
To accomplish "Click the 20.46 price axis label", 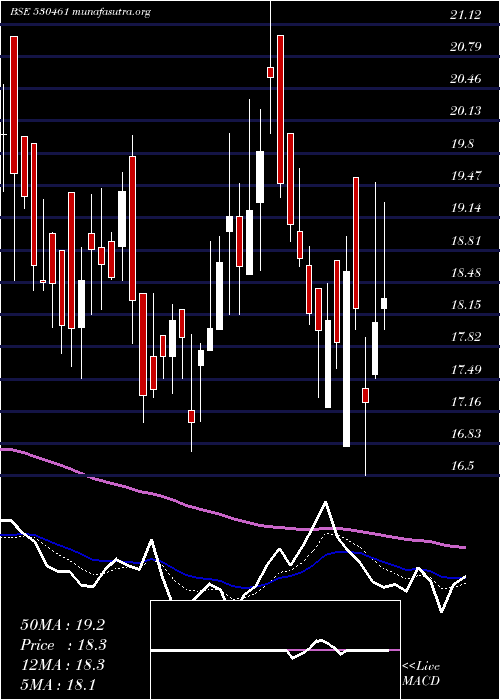I will pyautogui.click(x=466, y=79).
